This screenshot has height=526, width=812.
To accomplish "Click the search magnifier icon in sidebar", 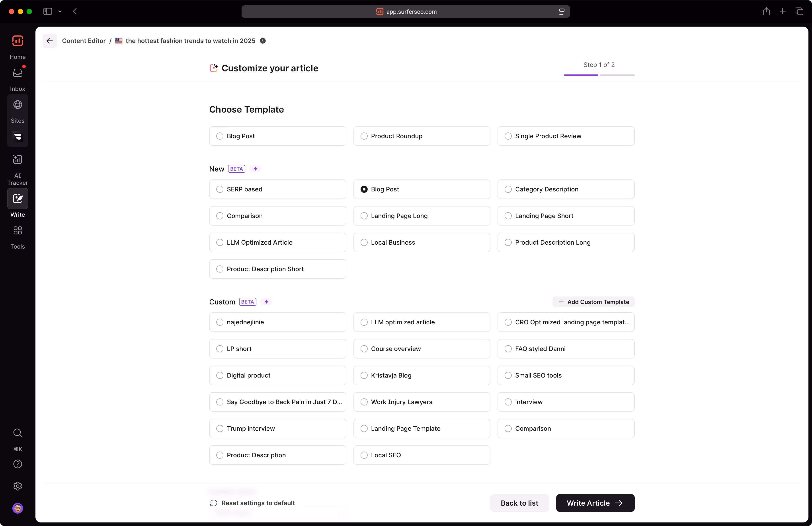I will click(18, 433).
